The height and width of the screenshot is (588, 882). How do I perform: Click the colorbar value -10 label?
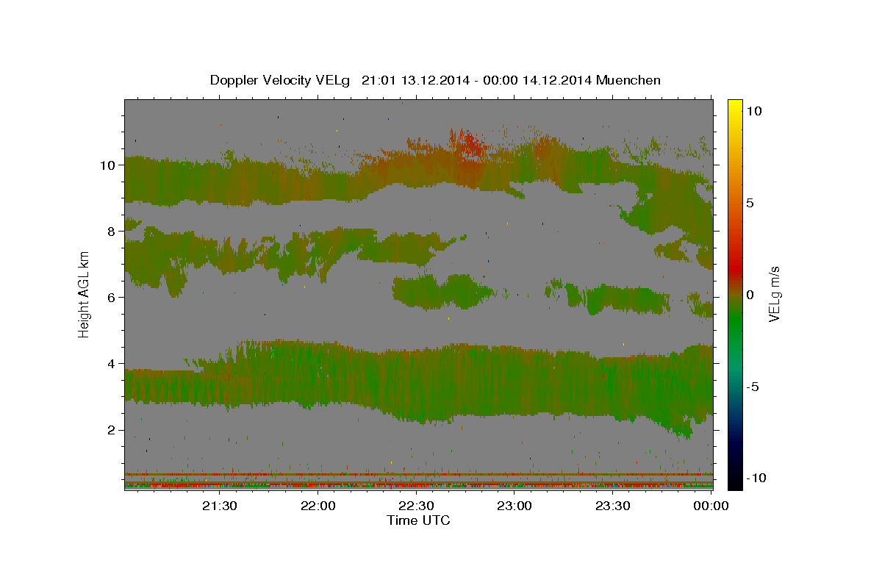point(758,478)
